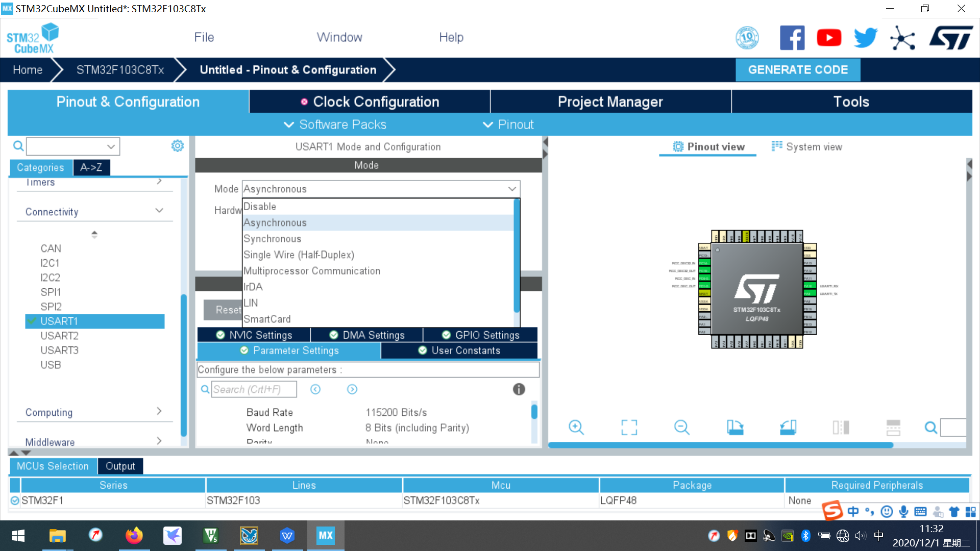Image resolution: width=980 pixels, height=551 pixels.
Task: Open the category settings gear icon
Action: [x=177, y=146]
